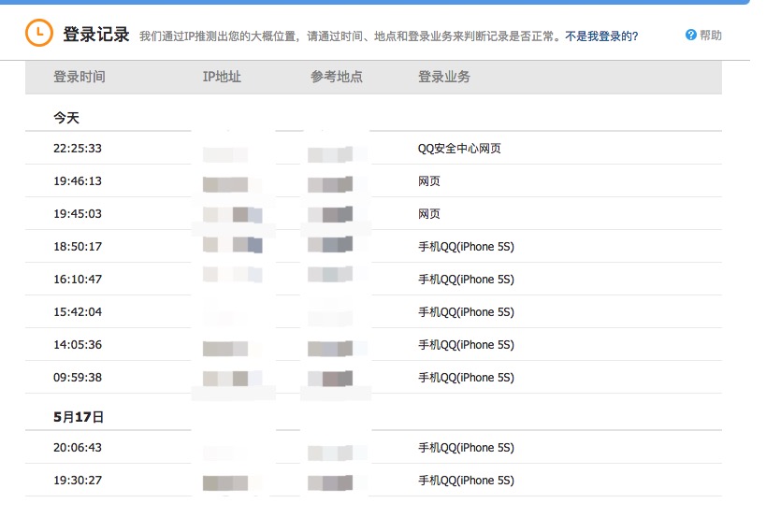Click 手机QQ(iPhone 5S) in the 14:05:36 row
This screenshot has width=766, height=532.
[466, 345]
